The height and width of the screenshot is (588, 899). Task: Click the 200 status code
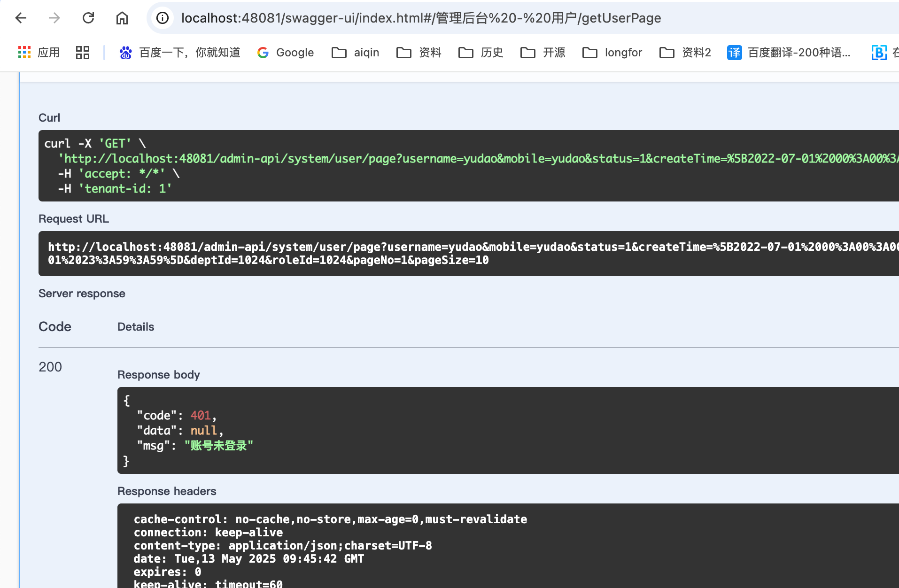pyautogui.click(x=50, y=367)
